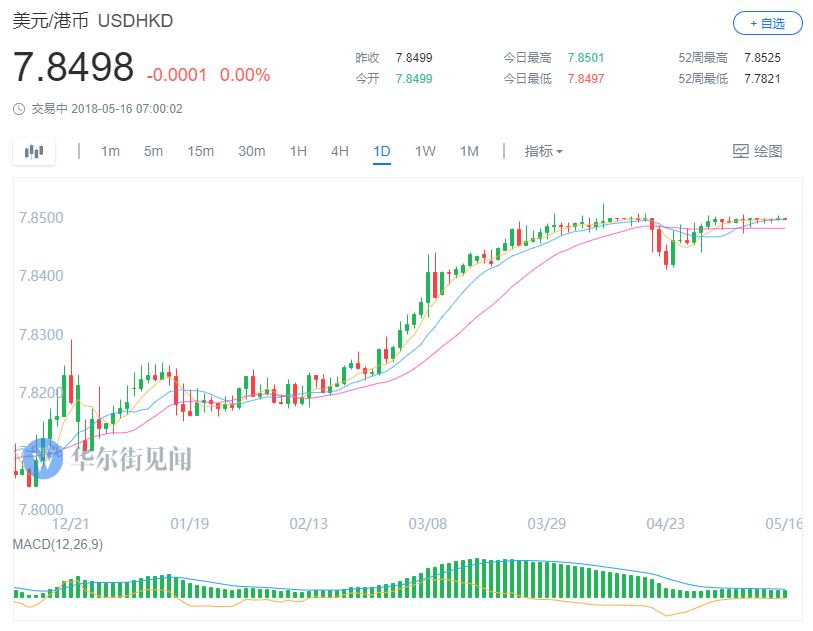Switch to the 1W weekly view

tap(425, 152)
